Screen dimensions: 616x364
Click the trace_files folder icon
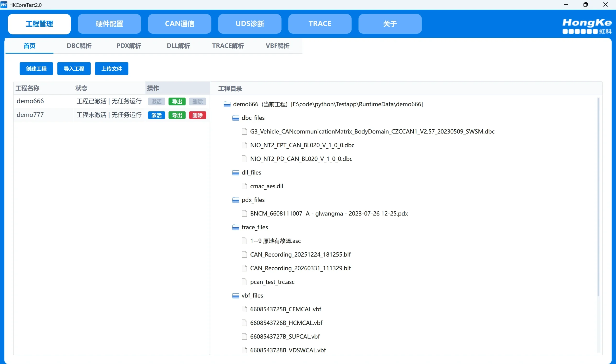click(x=236, y=227)
